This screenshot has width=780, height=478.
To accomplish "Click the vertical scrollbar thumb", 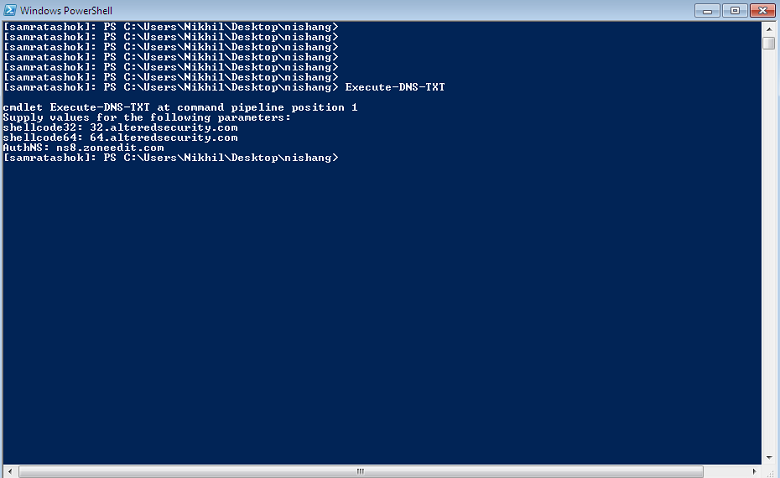I will (x=768, y=44).
